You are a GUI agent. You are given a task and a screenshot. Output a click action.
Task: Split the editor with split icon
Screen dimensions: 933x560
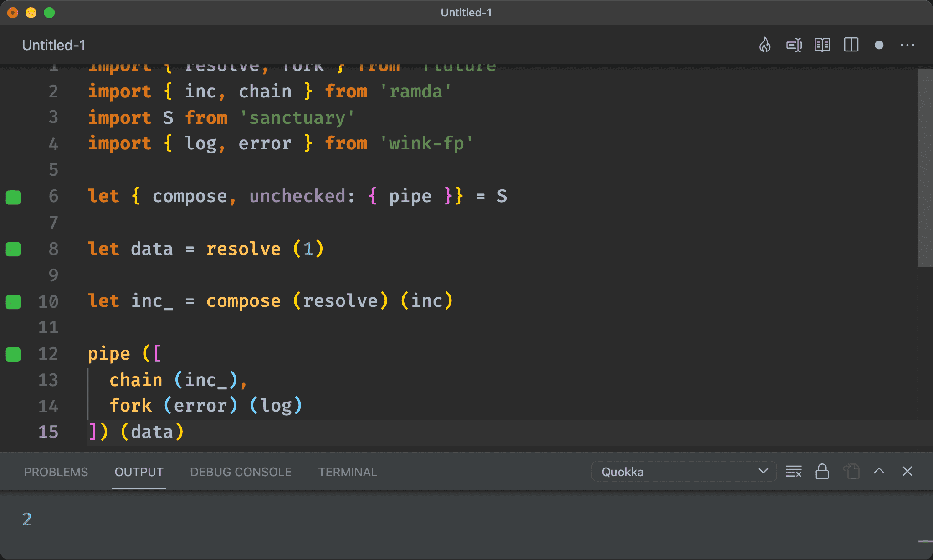tap(851, 45)
